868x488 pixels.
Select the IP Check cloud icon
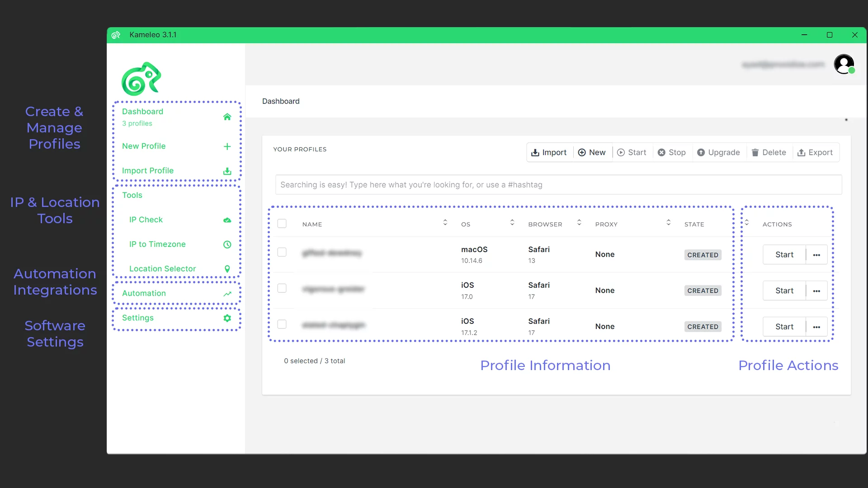point(227,220)
